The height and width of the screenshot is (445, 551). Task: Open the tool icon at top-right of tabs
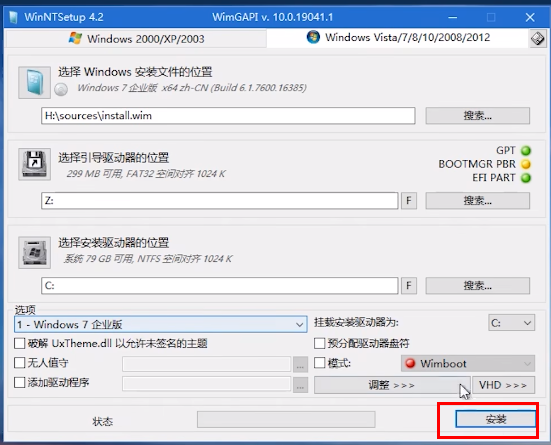(538, 38)
